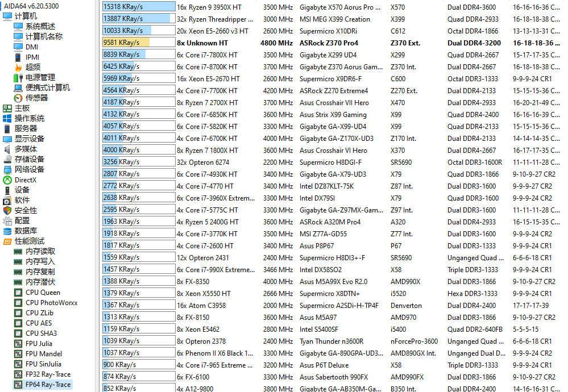The height and width of the screenshot is (392, 568).
Task: Open the 超频 flame icon
Action: click(x=18, y=68)
